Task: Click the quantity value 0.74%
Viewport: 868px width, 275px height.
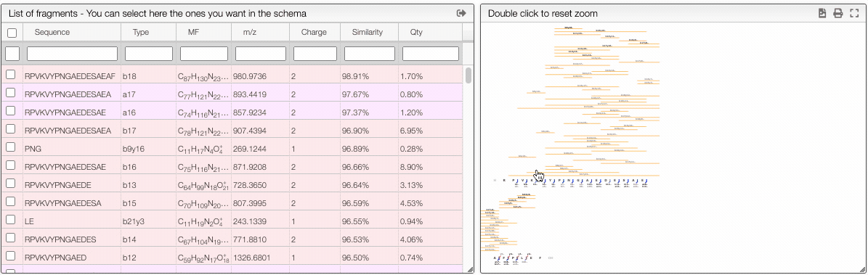Action: [x=411, y=258]
